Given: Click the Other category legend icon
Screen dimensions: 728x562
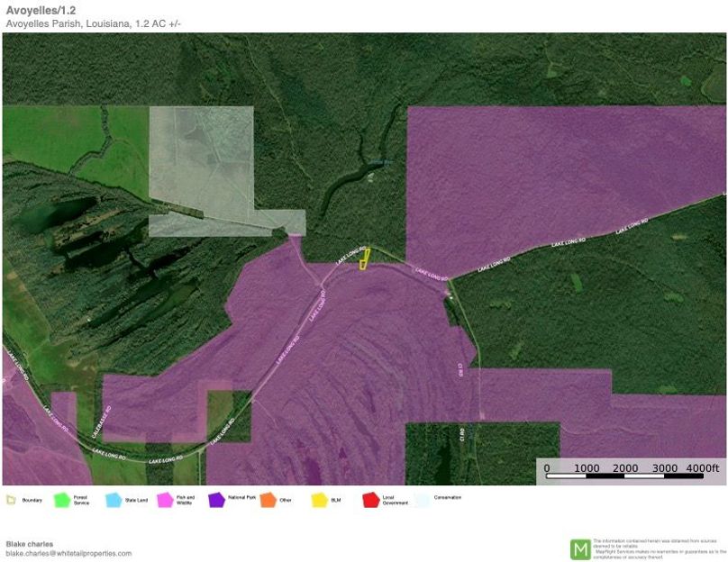Looking at the screenshot, I should (267, 497).
